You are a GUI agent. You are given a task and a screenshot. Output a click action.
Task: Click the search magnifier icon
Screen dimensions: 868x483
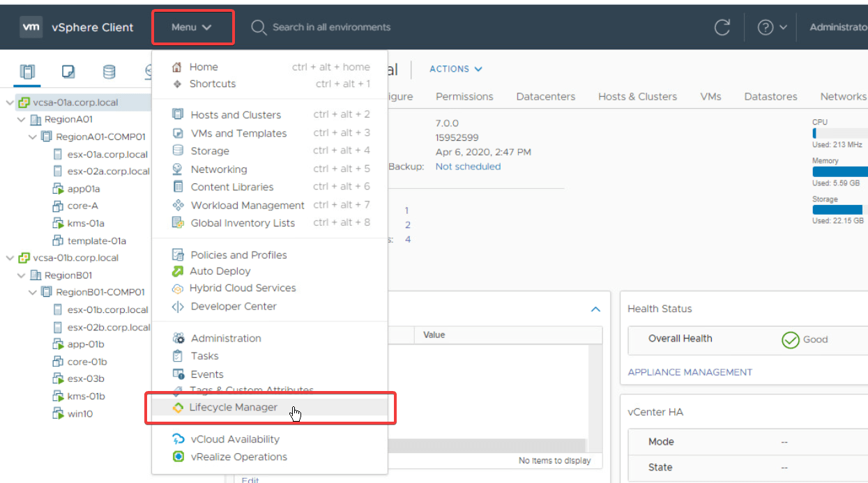[x=258, y=27]
